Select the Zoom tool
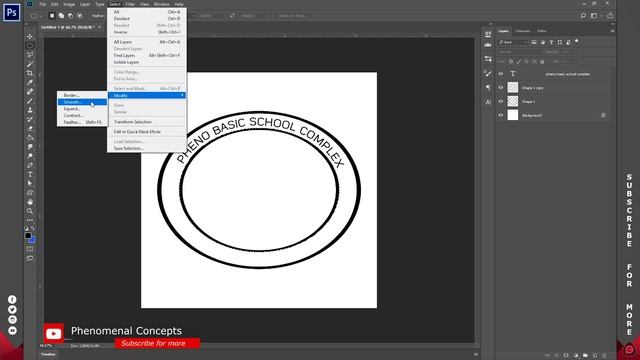 coord(30,211)
